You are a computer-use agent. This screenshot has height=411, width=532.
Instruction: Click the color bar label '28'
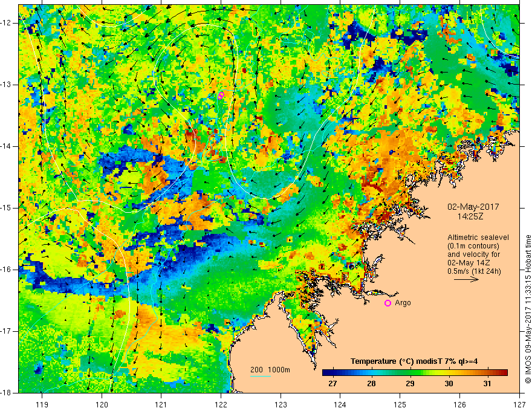(371, 384)
